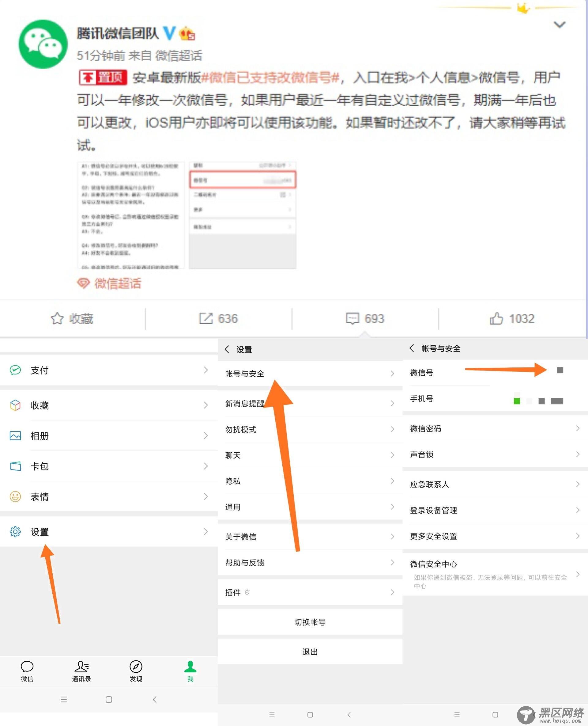The height and width of the screenshot is (726, 588).
Task: Open 关于微信 row
Action: pyautogui.click(x=310, y=537)
